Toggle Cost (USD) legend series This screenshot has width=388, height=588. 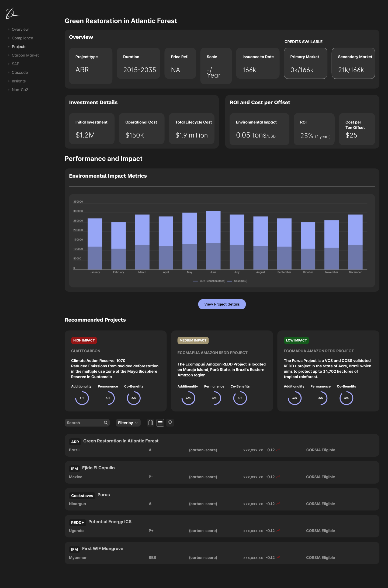(x=238, y=281)
